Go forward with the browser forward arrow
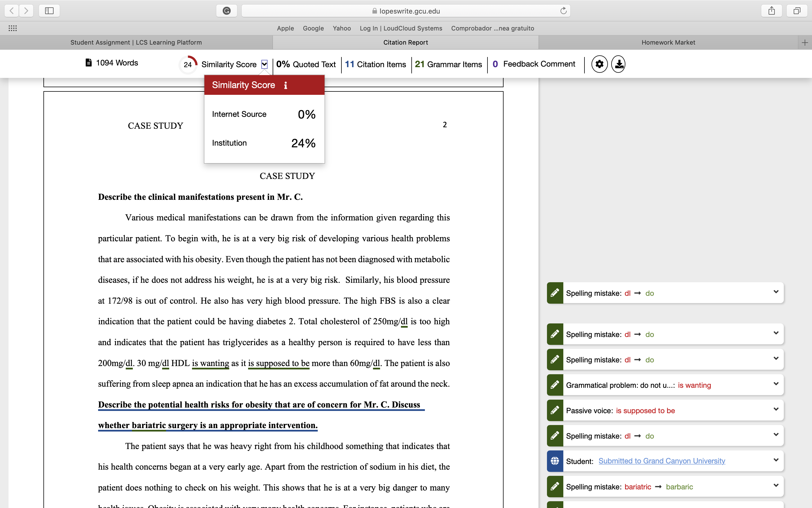812x508 pixels. pos(26,11)
